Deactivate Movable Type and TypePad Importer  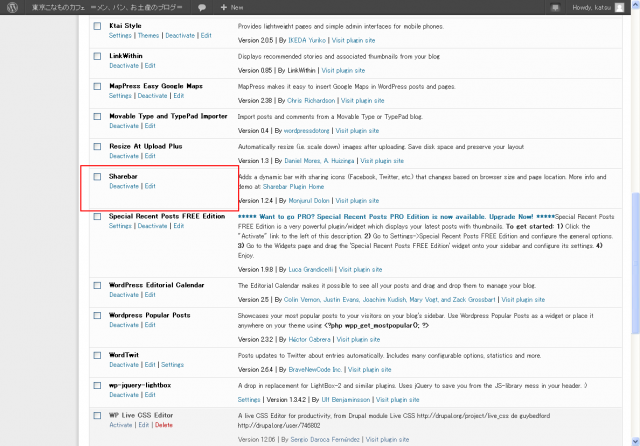coord(124,126)
